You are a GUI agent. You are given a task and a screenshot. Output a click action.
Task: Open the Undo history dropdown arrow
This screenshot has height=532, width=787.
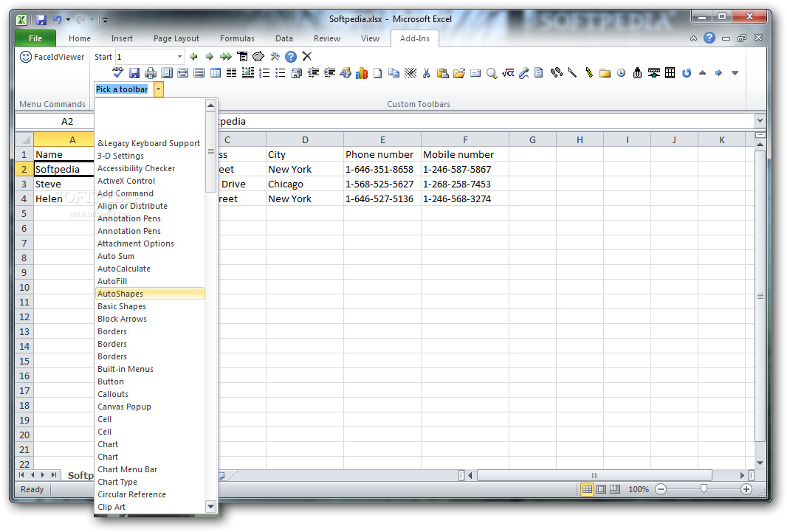point(68,20)
